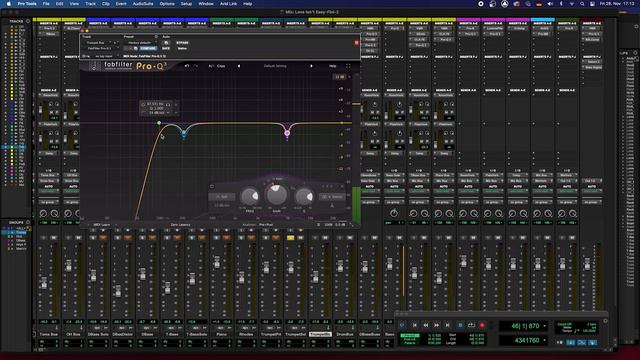Adjust the Pro-Q 3 FREQ knob
Screen dimensions: 640x360
(249, 196)
